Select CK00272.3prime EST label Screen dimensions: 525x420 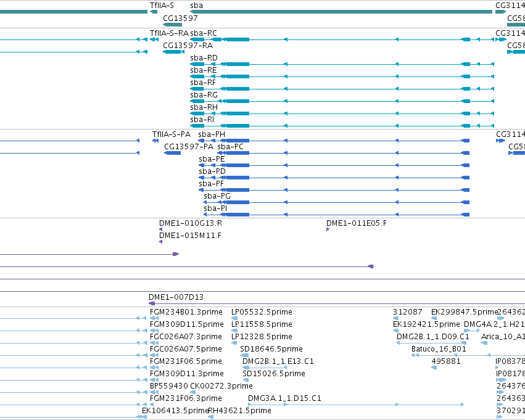pyautogui.click(x=221, y=387)
